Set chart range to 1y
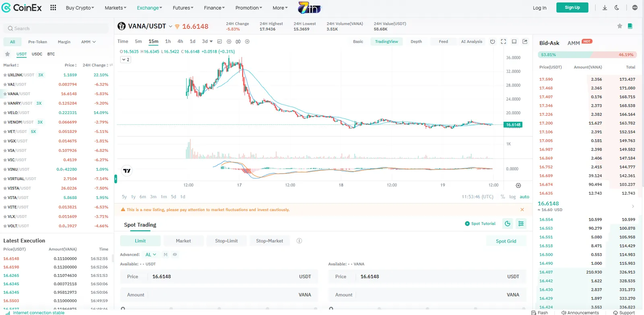 133,197
